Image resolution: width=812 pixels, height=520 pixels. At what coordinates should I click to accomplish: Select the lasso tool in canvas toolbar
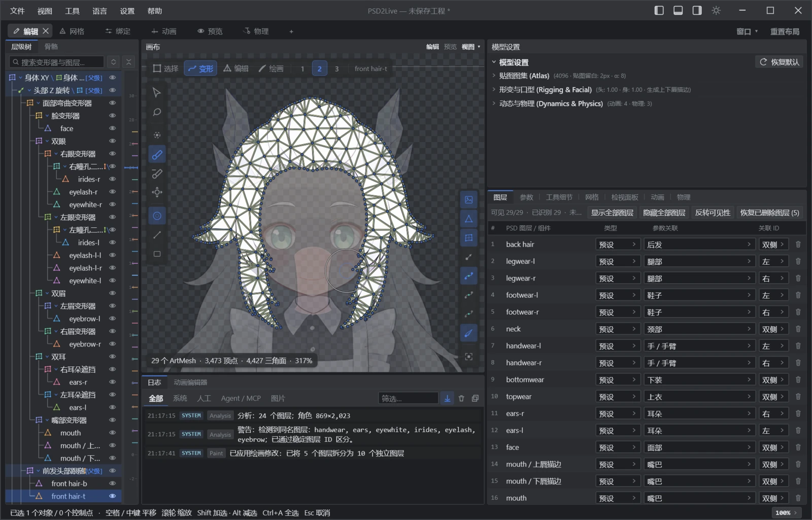(x=157, y=112)
